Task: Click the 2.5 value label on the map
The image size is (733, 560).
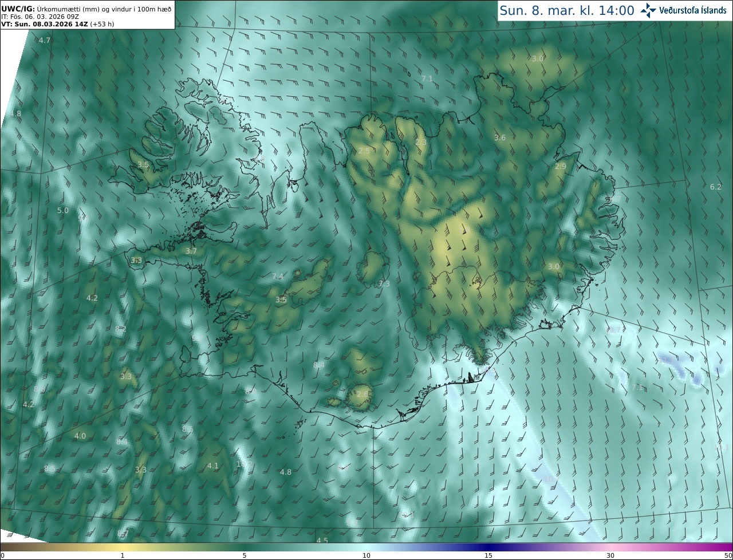Action: [x=364, y=151]
